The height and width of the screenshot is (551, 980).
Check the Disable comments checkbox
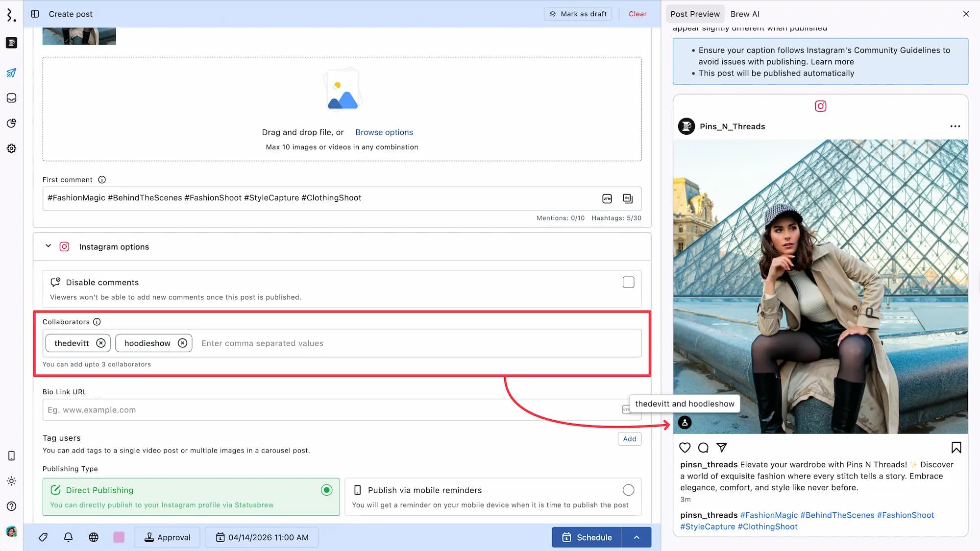coord(628,282)
